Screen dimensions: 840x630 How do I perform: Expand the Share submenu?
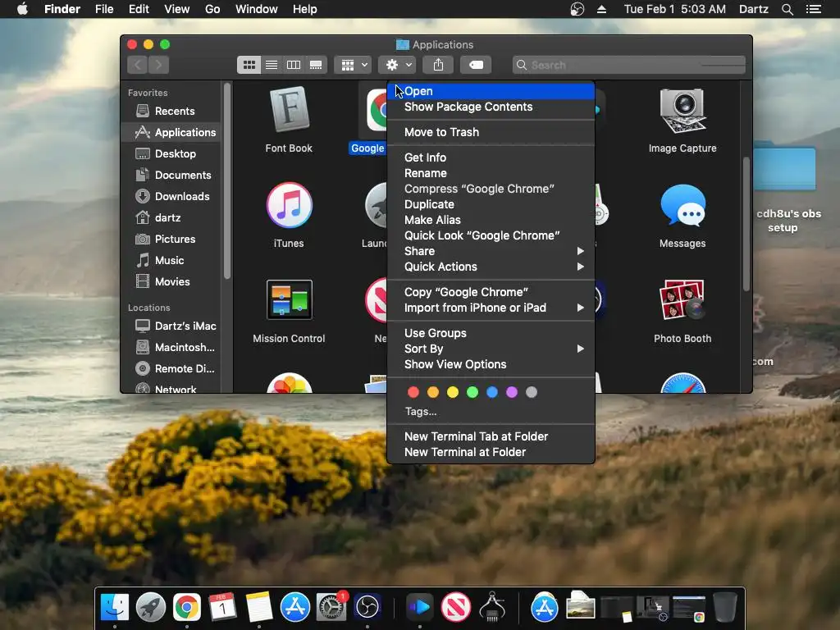pyautogui.click(x=491, y=251)
